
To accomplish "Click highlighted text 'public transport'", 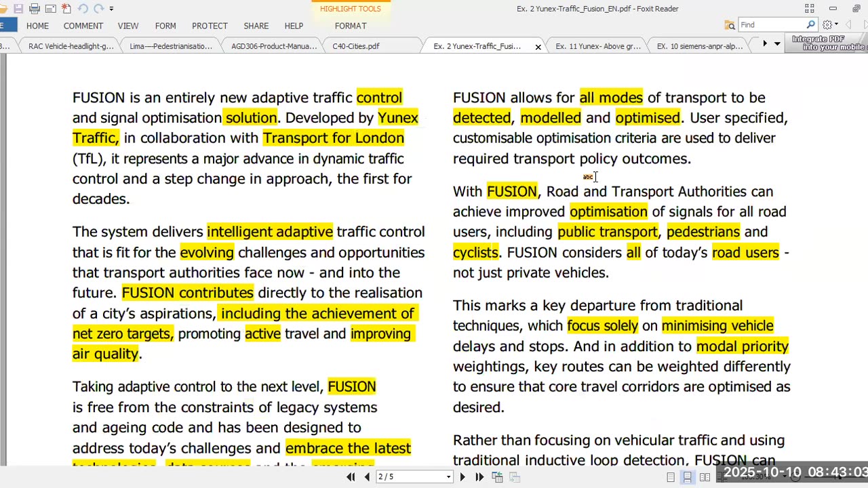I will [x=608, y=232].
